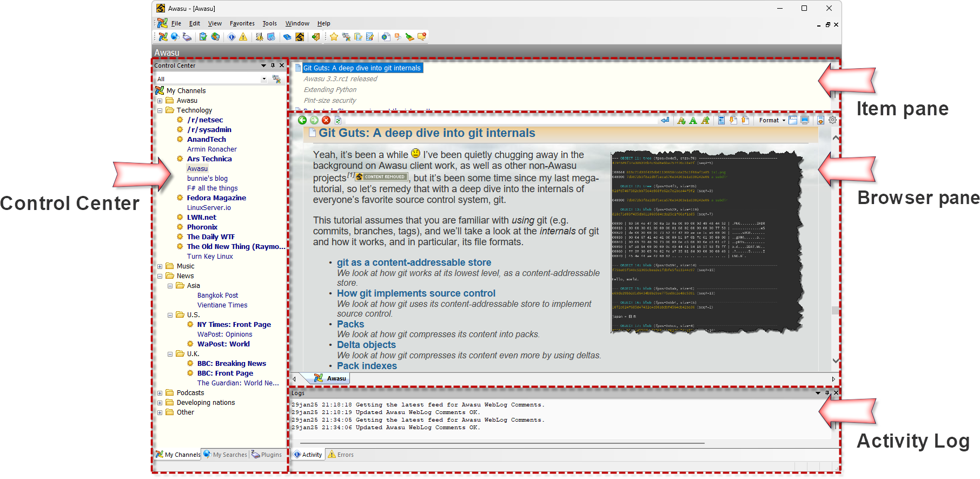This screenshot has width=980, height=479.
Task: Click the pencil notes toolbar icon
Action: click(370, 37)
